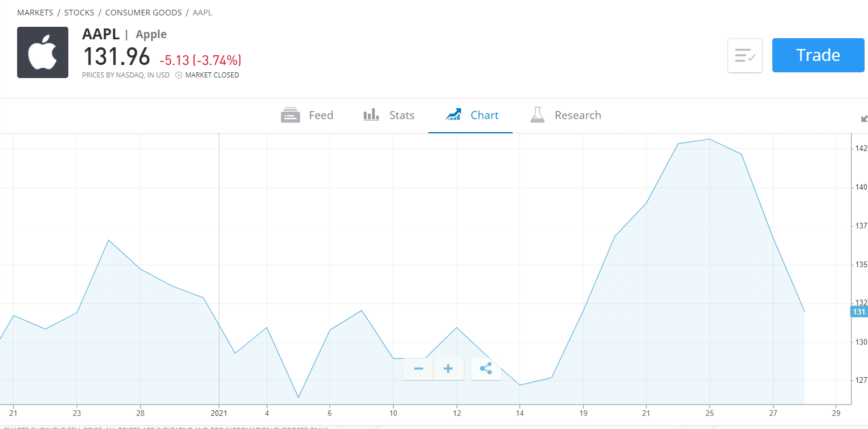Viewport: 868px width, 429px height.
Task: Share the chart via share icon
Action: tap(486, 369)
